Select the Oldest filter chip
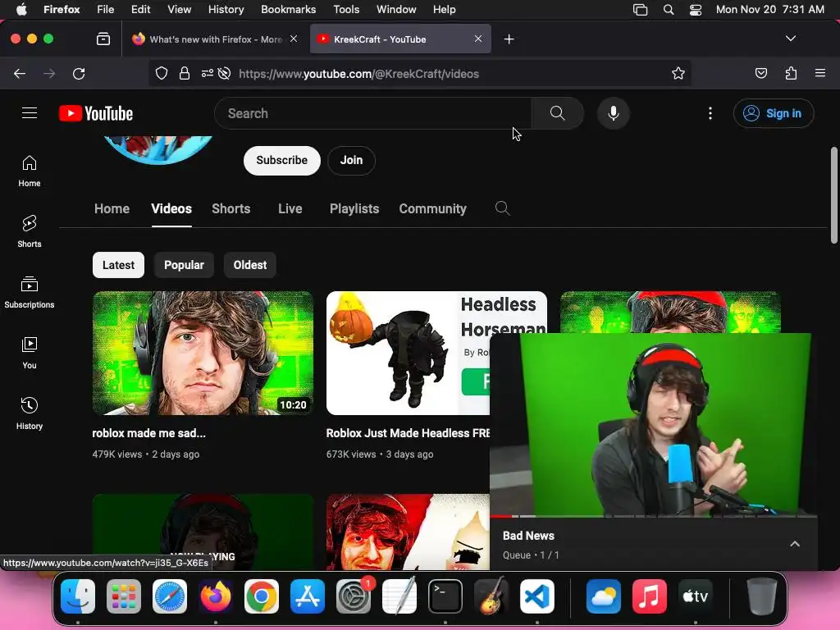The height and width of the screenshot is (630, 840). tap(249, 265)
